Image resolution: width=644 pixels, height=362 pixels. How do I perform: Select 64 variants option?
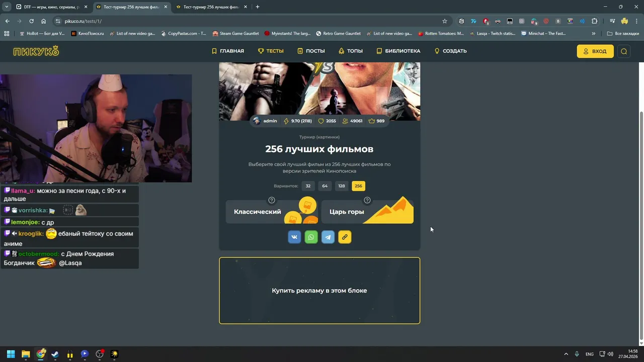point(325,186)
